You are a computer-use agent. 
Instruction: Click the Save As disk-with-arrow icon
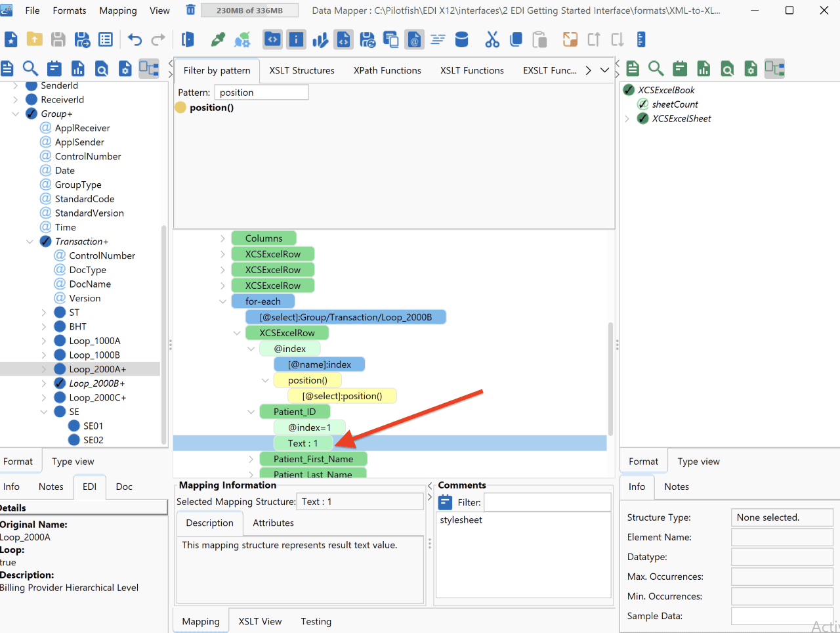coord(82,39)
